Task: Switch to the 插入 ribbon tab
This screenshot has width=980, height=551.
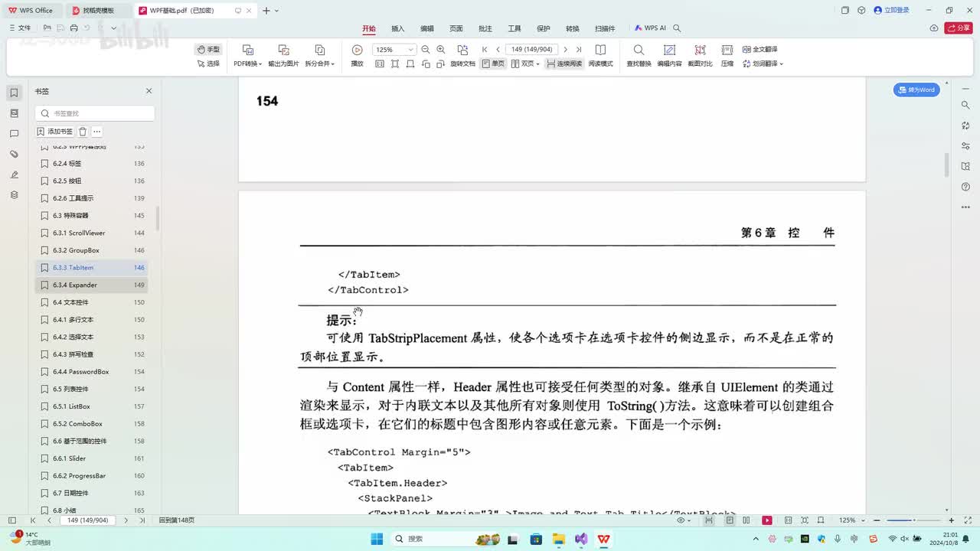Action: pos(398,28)
